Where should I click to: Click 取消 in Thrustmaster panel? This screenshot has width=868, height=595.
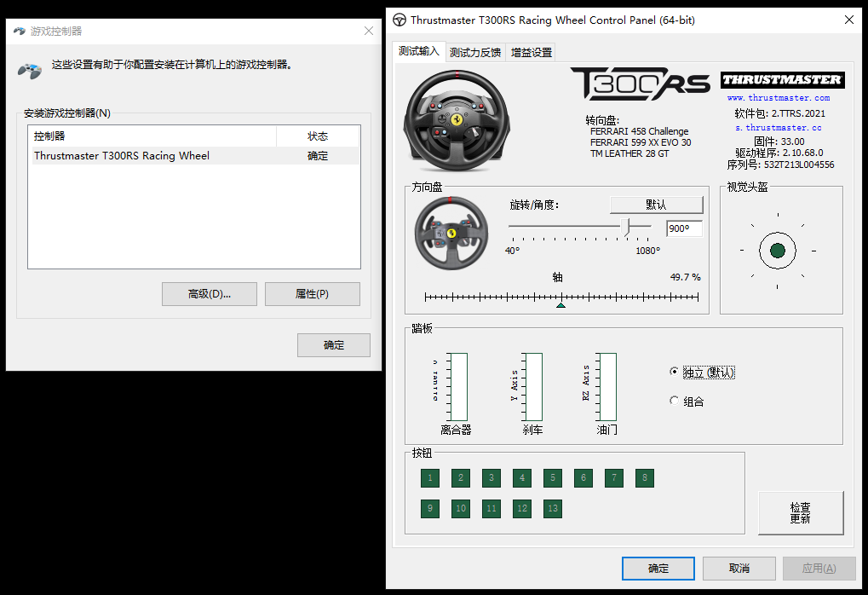[x=739, y=569]
